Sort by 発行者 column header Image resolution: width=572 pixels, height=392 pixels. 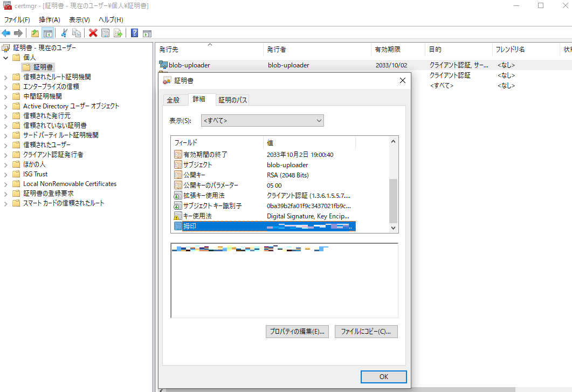click(x=317, y=49)
